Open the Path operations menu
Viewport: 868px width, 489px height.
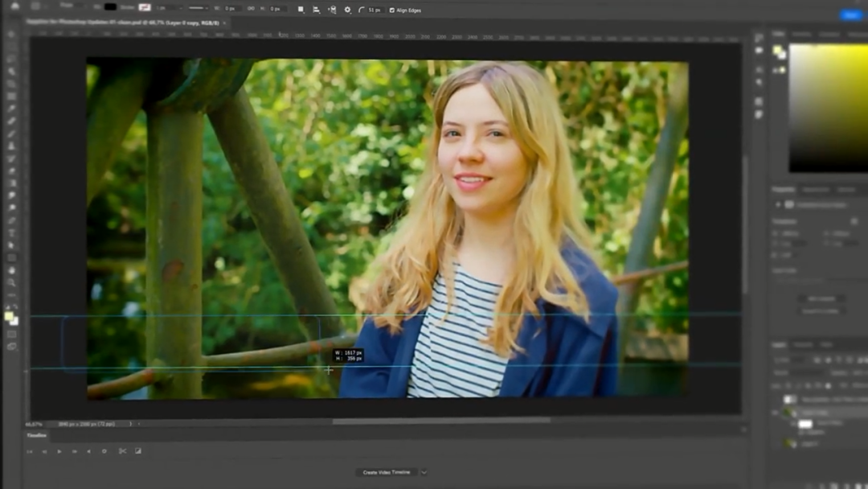pos(301,10)
